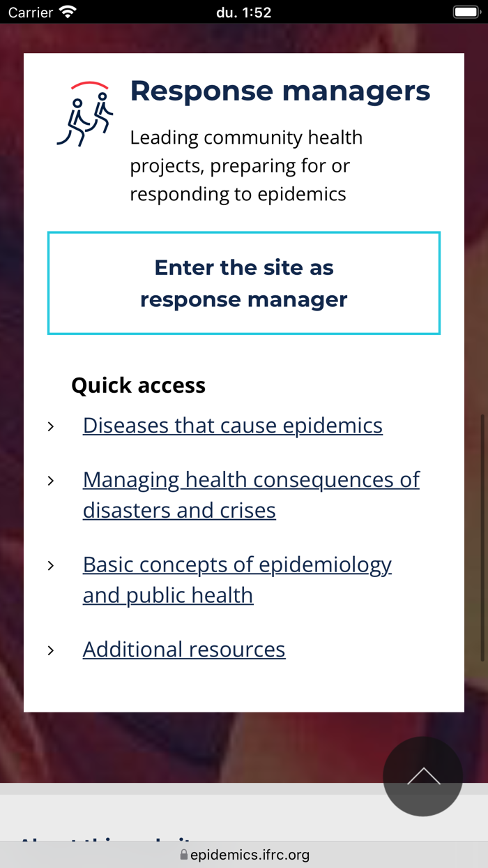Tap the address bar showing epidemics.ifrc.org
The image size is (488, 868).
(244, 854)
